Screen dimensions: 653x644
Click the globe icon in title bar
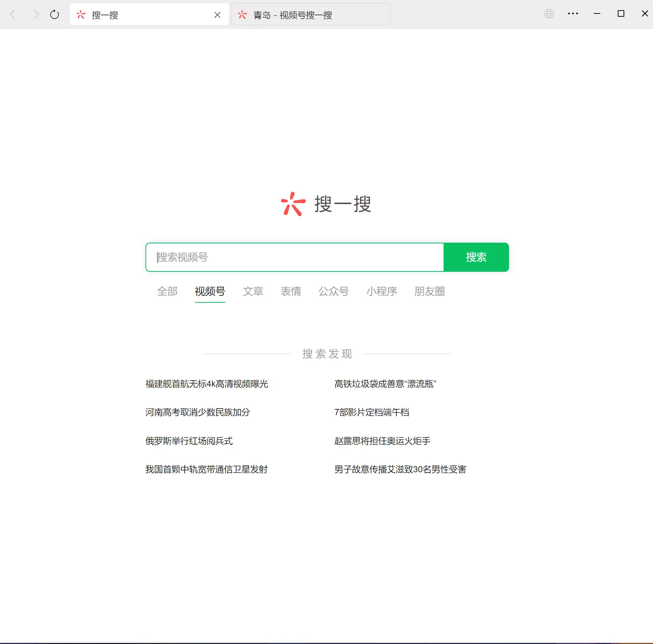coord(549,14)
